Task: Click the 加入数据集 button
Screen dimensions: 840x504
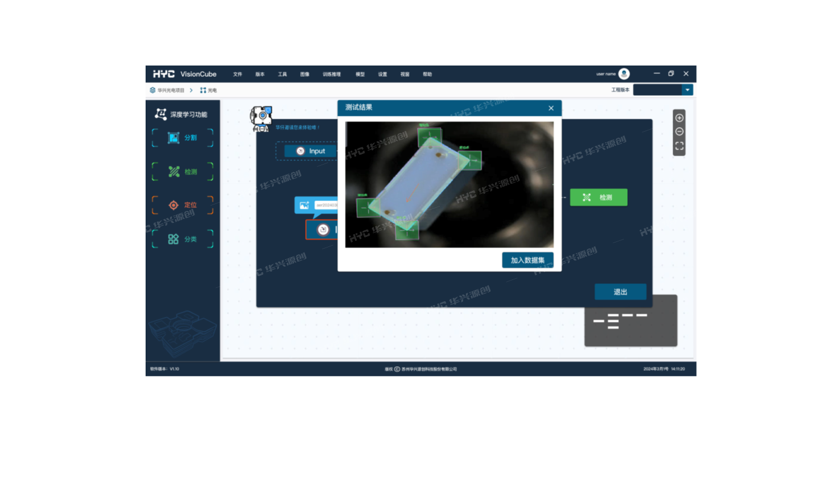Action: [x=528, y=260]
